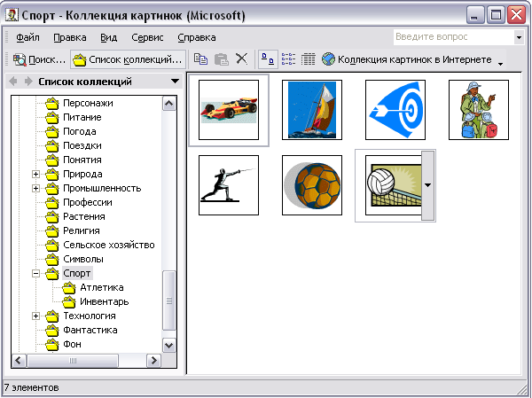This screenshot has width=532, height=398.
Task: Select the hiker with backpacks clip
Action: (x=479, y=110)
